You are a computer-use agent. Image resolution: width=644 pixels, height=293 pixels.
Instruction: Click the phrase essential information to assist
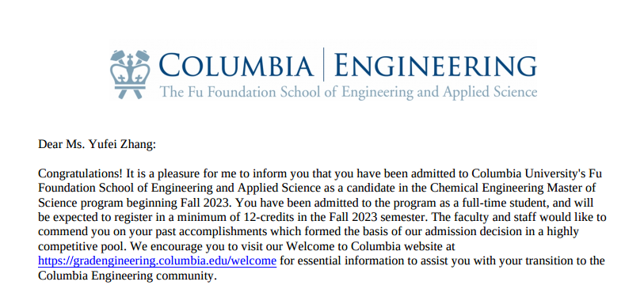click(x=379, y=261)
